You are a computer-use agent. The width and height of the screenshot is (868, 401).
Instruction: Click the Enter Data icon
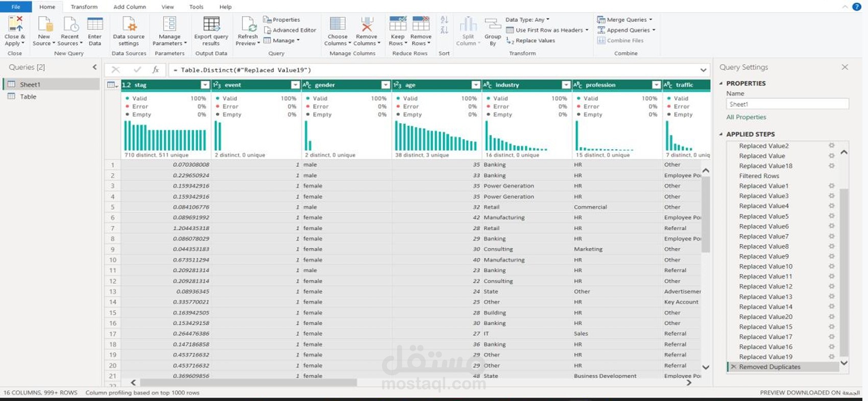pyautogui.click(x=95, y=24)
